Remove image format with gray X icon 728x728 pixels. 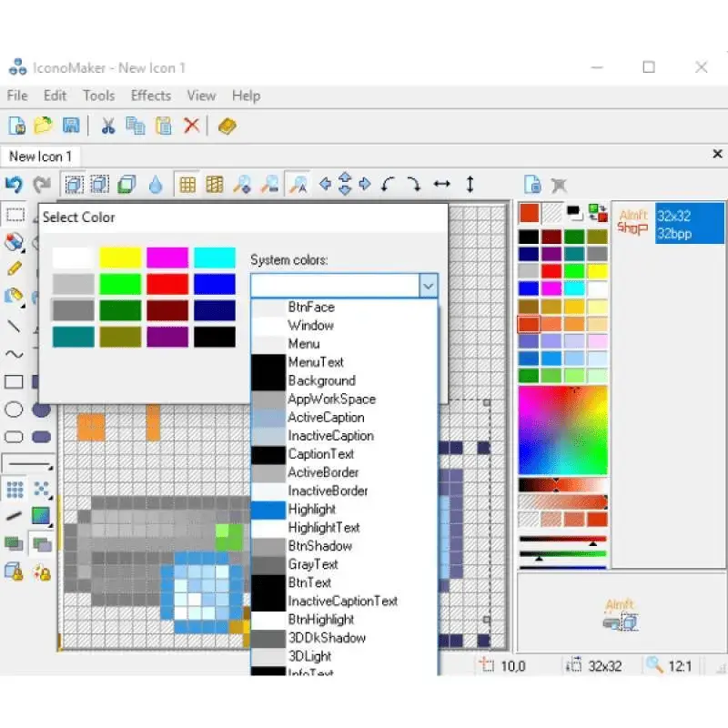[559, 186]
